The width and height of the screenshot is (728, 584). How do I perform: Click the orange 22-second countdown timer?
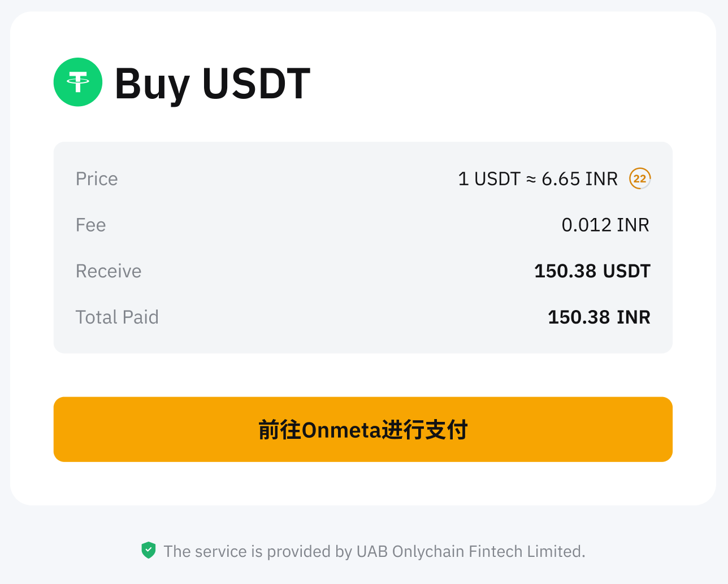[640, 179]
